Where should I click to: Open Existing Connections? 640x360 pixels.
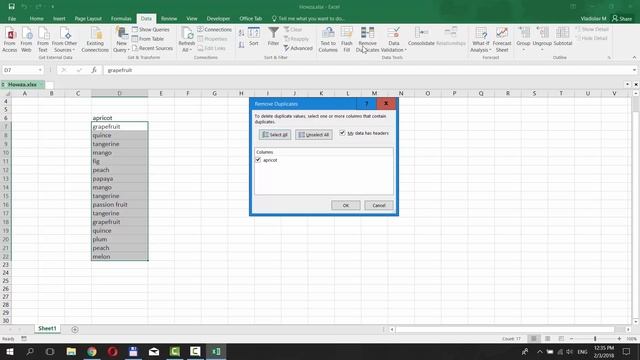coord(95,39)
